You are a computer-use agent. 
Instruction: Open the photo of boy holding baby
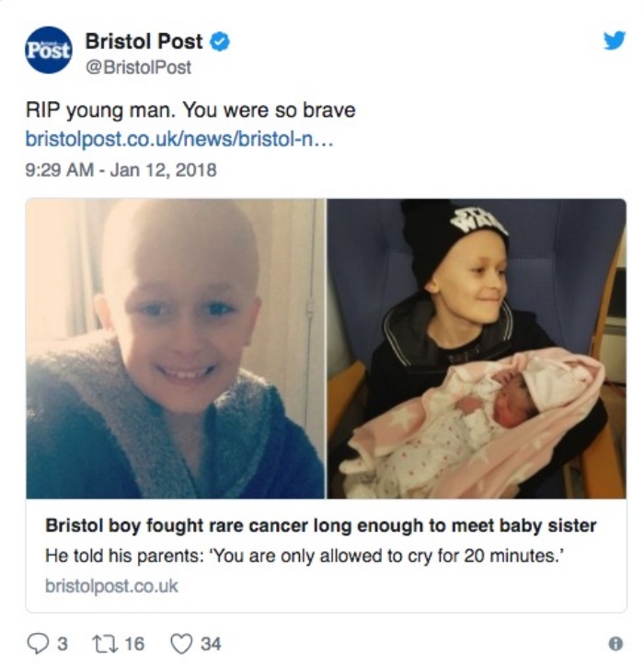[x=477, y=349]
